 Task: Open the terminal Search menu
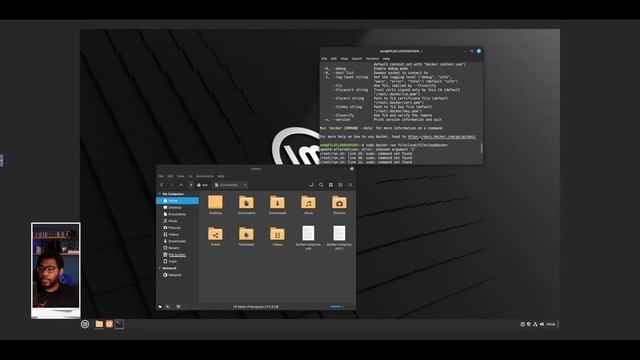click(x=357, y=59)
